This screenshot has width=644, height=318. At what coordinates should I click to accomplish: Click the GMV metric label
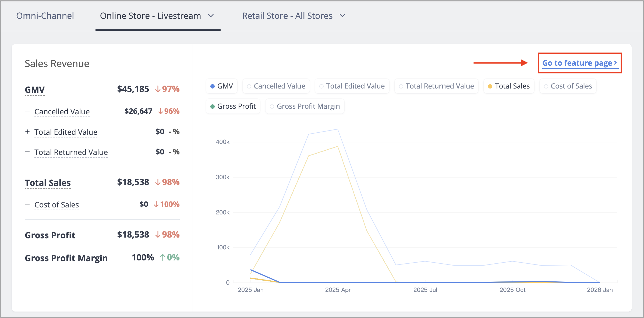[35, 90]
